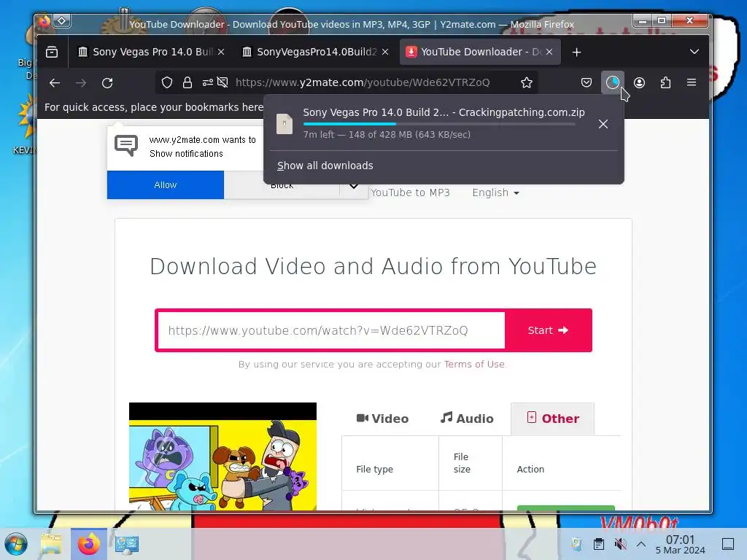Open the tracking protection shield icon
Image resolution: width=747 pixels, height=560 pixels.
[x=167, y=83]
